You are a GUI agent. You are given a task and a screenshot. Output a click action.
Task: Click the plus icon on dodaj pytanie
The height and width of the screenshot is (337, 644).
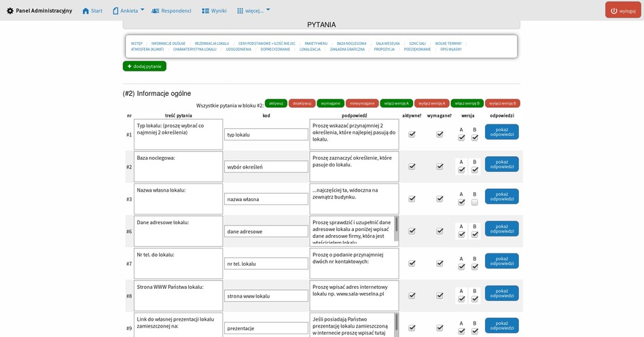tap(130, 67)
